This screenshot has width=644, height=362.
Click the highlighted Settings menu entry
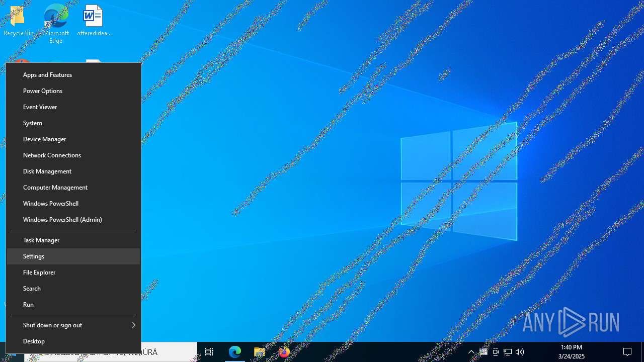[x=73, y=256]
